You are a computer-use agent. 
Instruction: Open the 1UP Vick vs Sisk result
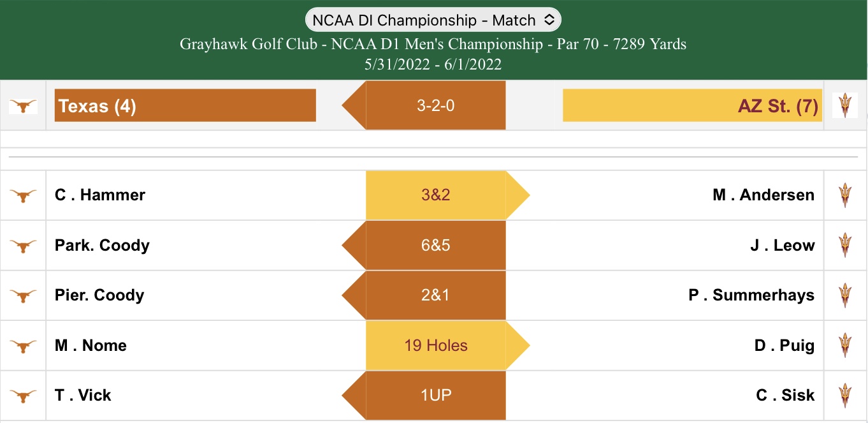pyautogui.click(x=436, y=396)
